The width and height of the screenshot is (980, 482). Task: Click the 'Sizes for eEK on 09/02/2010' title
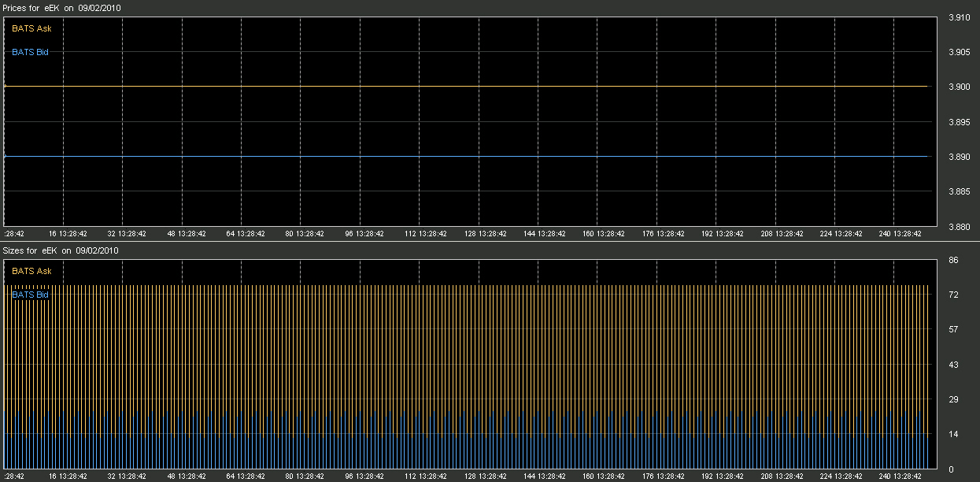point(61,250)
